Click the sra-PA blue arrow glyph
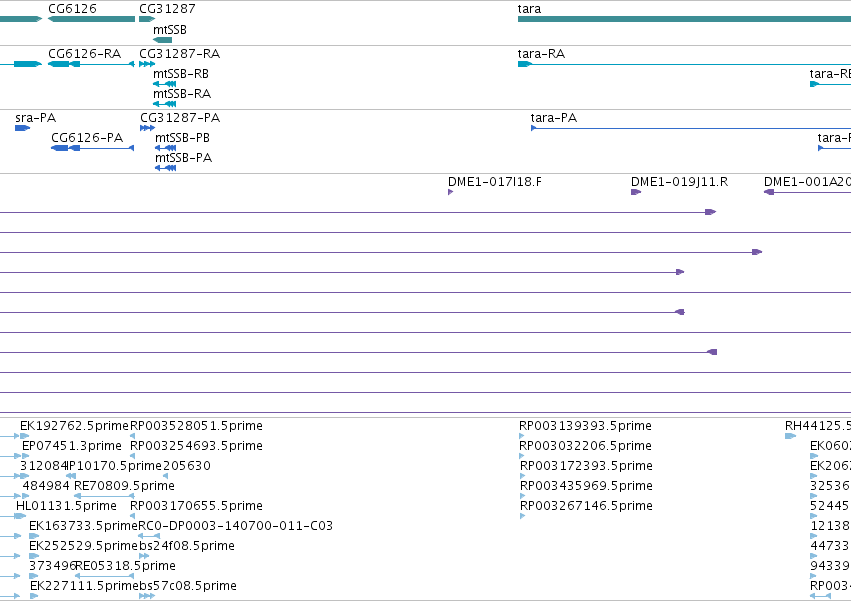 click(x=22, y=128)
